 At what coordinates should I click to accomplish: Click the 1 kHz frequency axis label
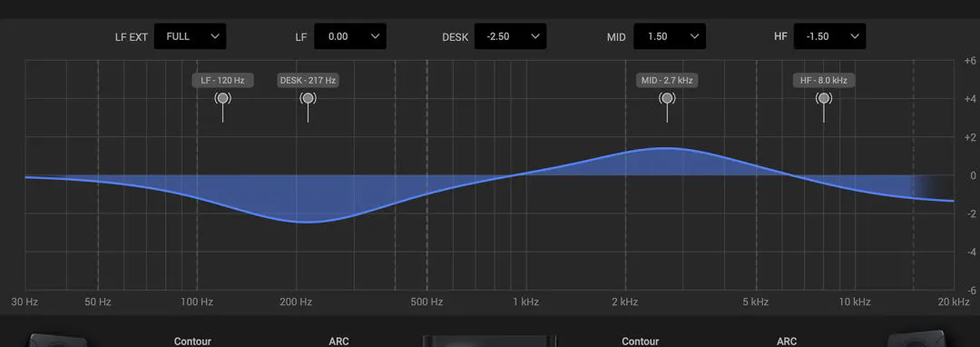tap(525, 302)
